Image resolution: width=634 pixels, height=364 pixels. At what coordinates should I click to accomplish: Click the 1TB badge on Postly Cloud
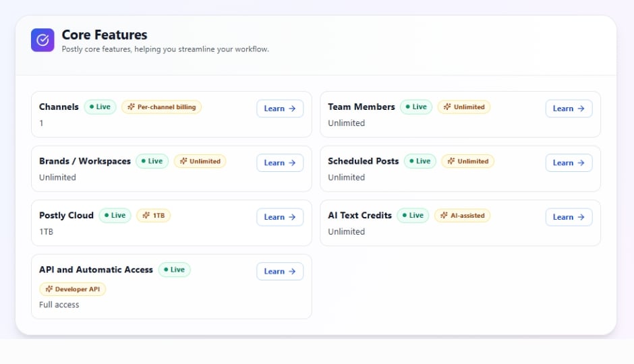pyautogui.click(x=153, y=215)
